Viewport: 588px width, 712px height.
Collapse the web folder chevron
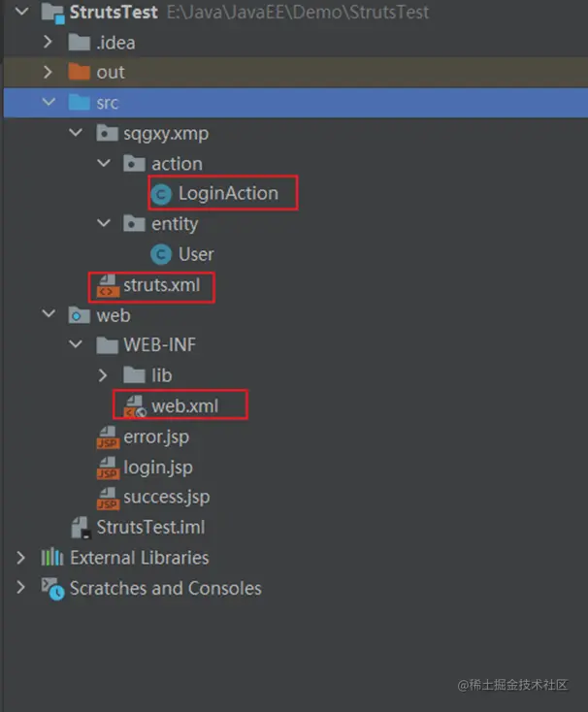pos(49,313)
